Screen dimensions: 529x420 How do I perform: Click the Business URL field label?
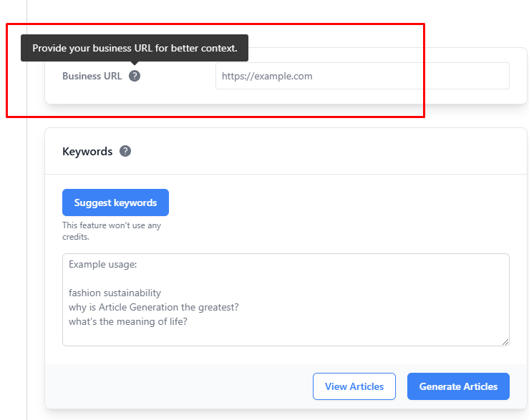[92, 76]
